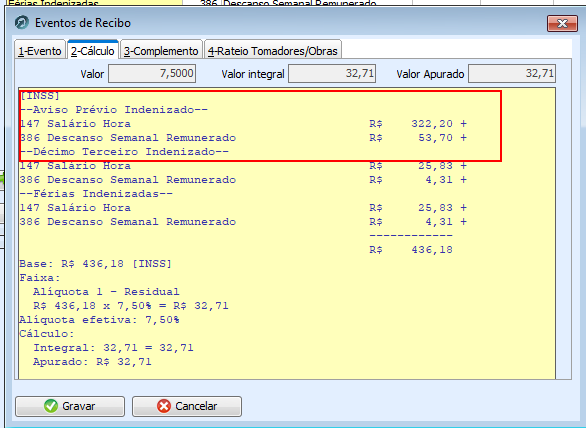Screen dimensions: 586x428
Task: Open the 4-Rateio Tomadores/Obras tab
Action: [x=273, y=50]
